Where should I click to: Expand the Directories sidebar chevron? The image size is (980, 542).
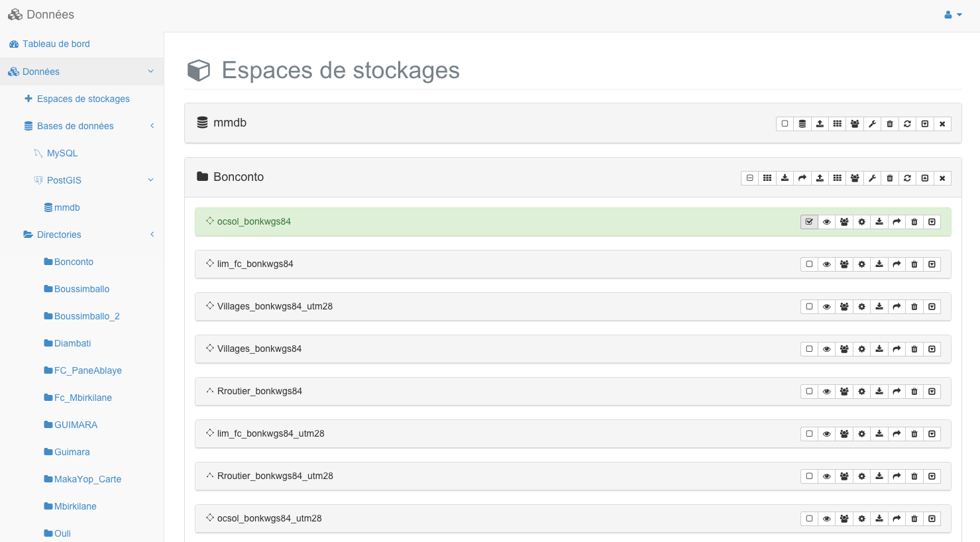click(x=152, y=235)
